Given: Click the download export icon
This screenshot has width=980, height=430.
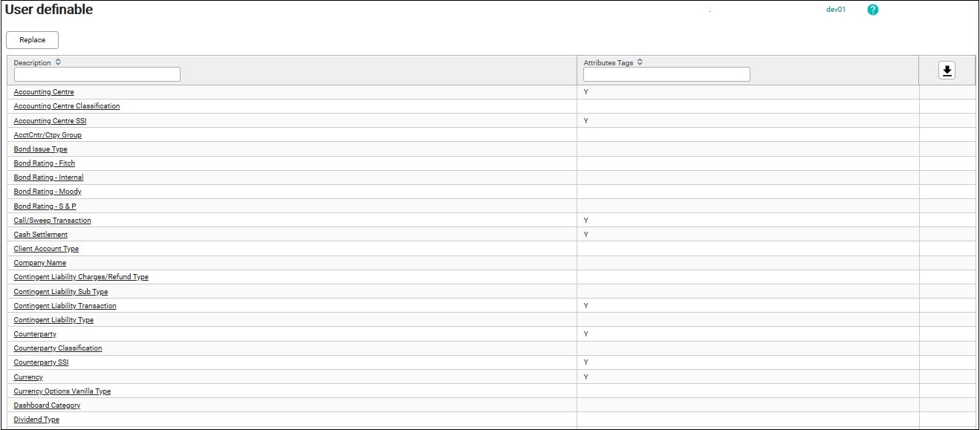Looking at the screenshot, I should tap(947, 71).
